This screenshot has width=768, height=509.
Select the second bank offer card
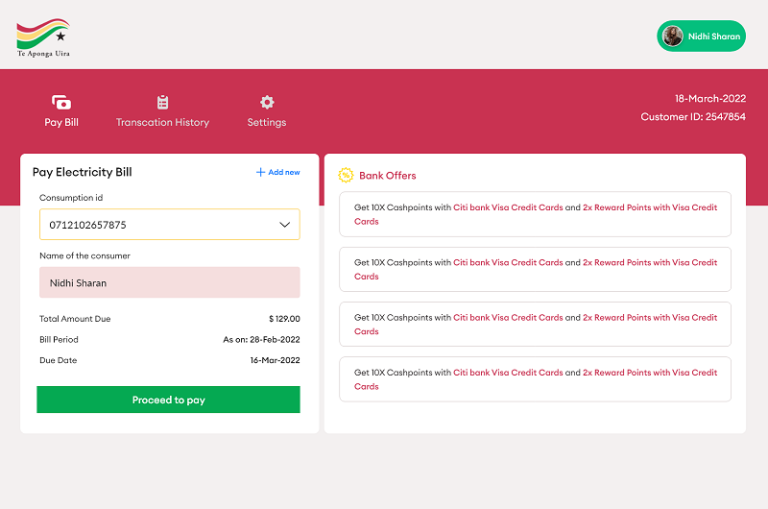coord(535,269)
